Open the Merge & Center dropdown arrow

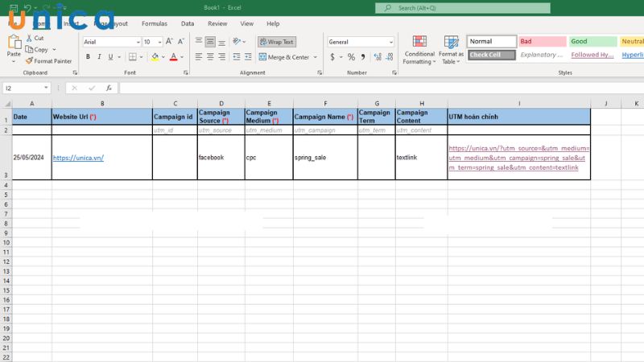pos(315,57)
